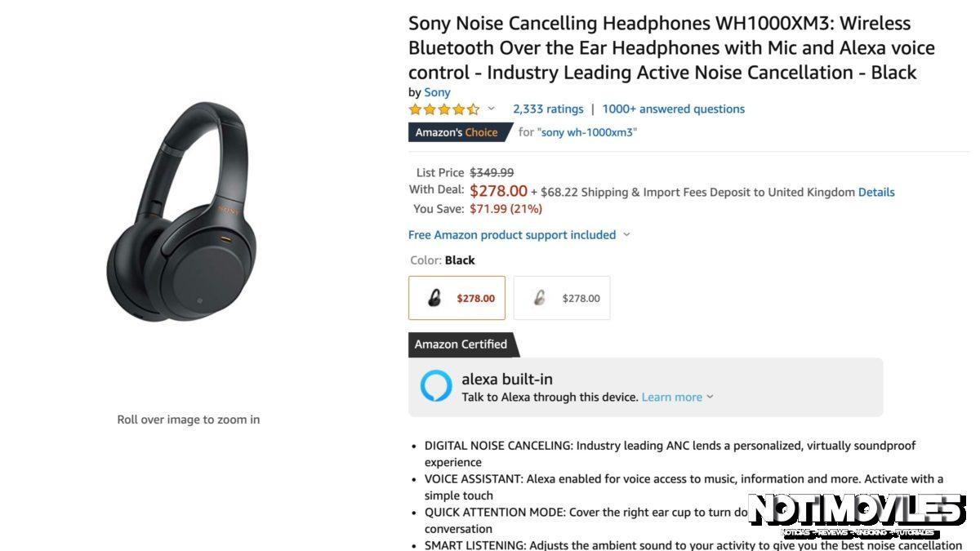The image size is (980, 551).
Task: Select the Black color swatch
Action: click(x=456, y=297)
